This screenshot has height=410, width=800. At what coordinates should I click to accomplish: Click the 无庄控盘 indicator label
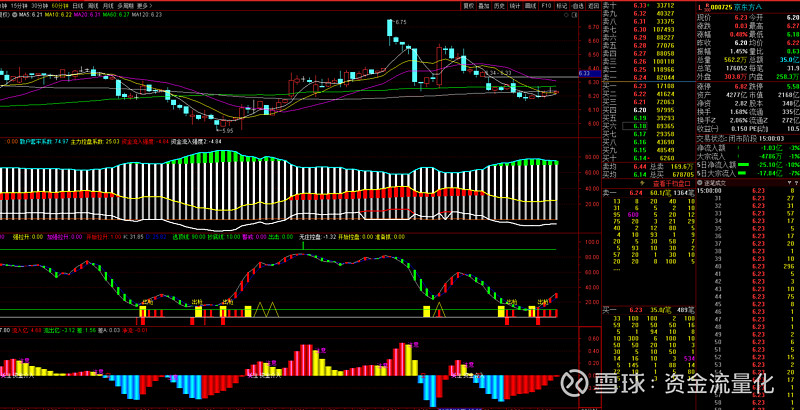317,237
